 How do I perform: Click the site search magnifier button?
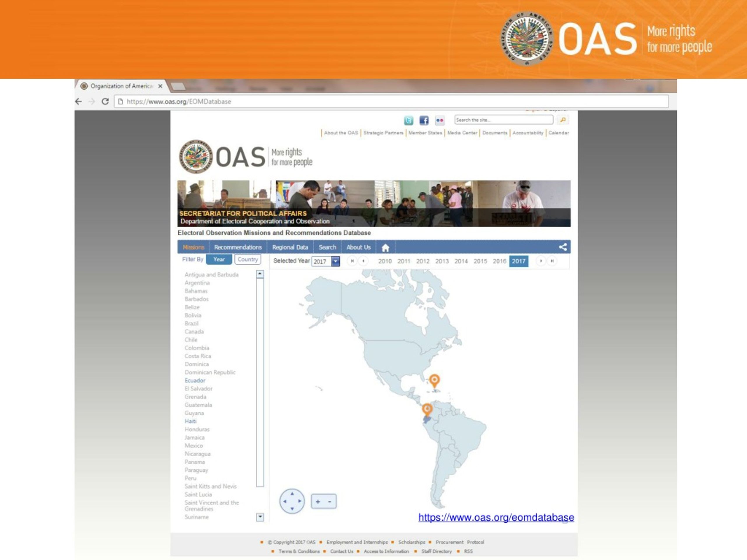[563, 120]
